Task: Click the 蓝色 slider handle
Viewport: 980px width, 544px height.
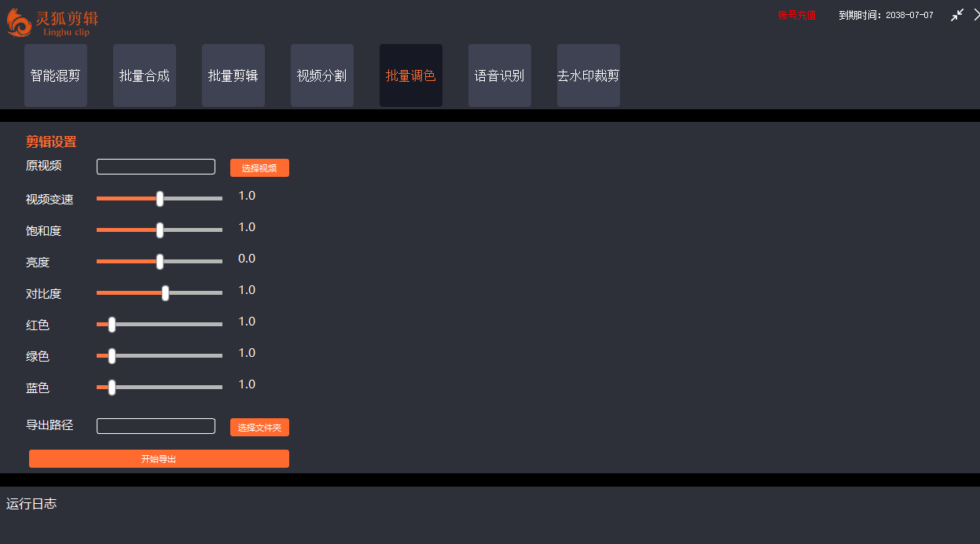Action: click(x=112, y=388)
